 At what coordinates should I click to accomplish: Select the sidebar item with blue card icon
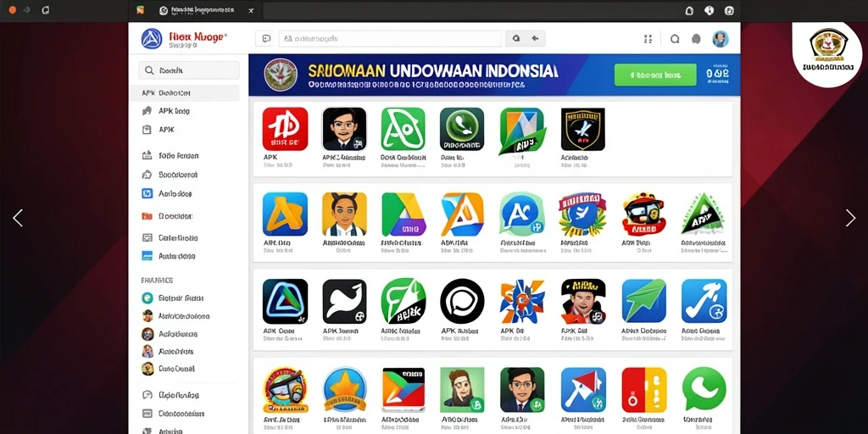pyautogui.click(x=169, y=256)
